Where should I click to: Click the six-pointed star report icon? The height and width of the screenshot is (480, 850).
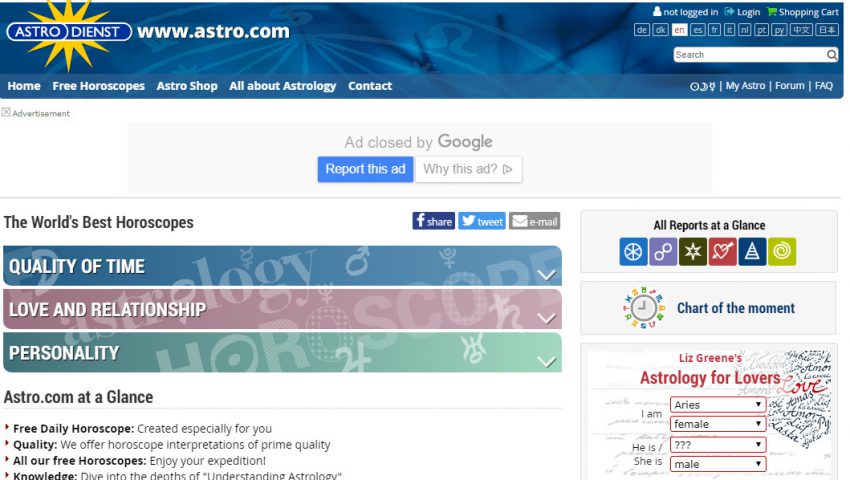pyautogui.click(x=693, y=252)
